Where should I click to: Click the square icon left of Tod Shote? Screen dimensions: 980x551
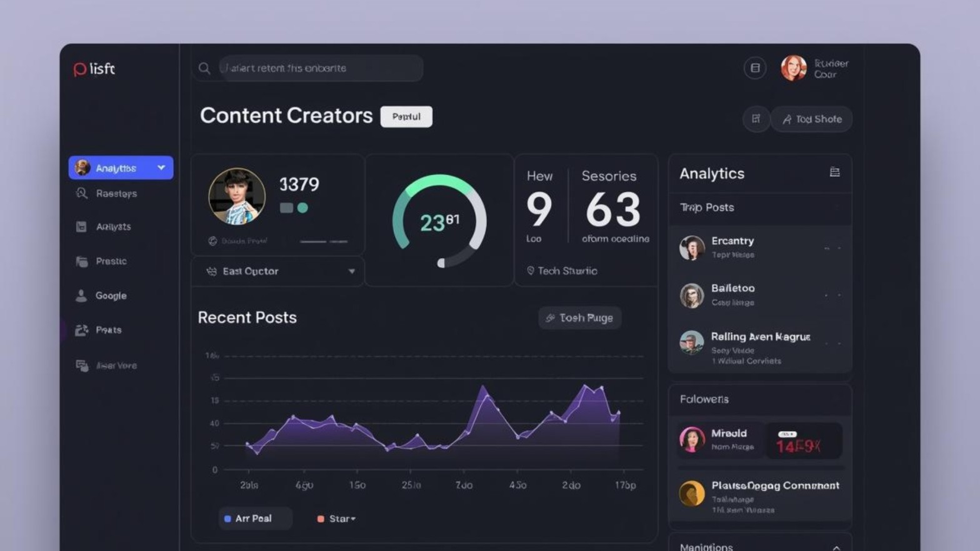[756, 119]
